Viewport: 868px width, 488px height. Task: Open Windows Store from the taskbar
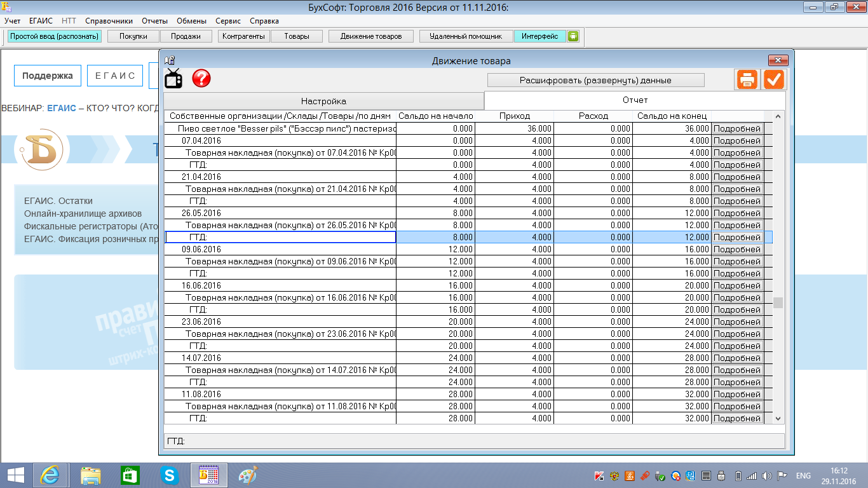pyautogui.click(x=130, y=475)
